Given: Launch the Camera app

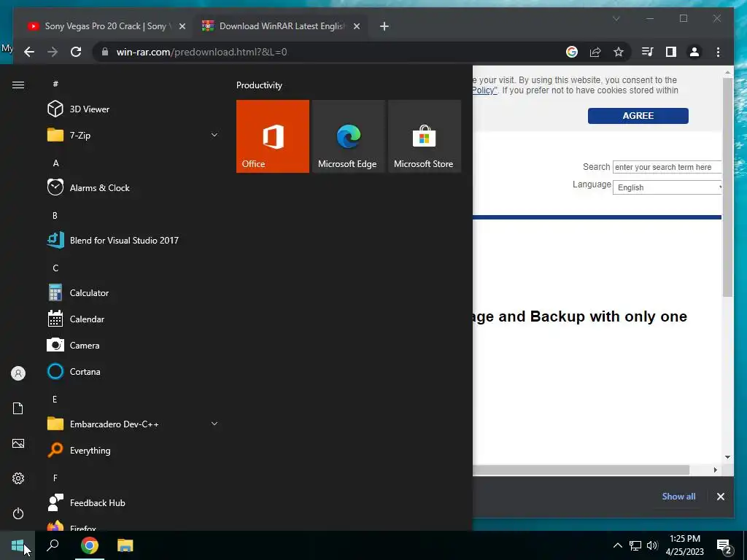Looking at the screenshot, I should pos(133,345).
